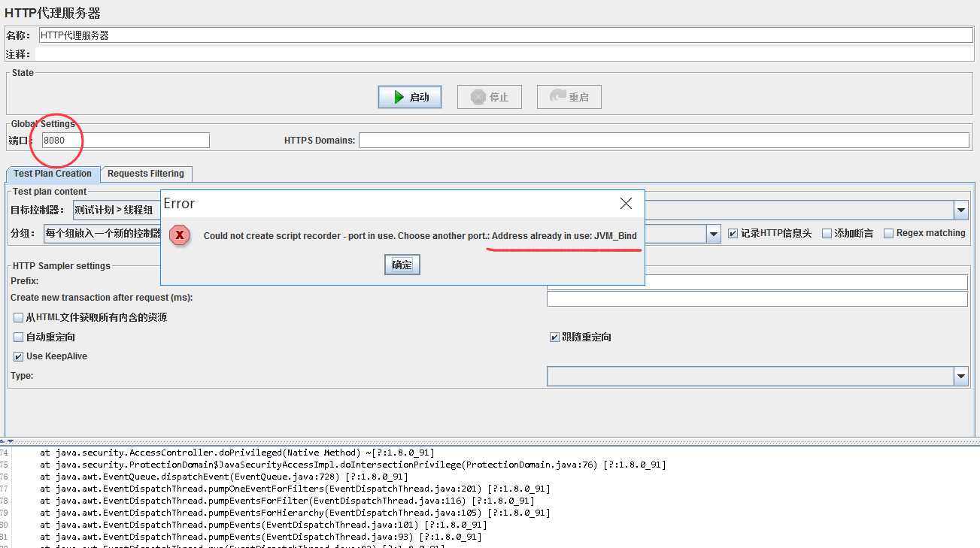This screenshot has width=980, height=548.
Task: Click the 停止 stop button
Action: coord(489,97)
